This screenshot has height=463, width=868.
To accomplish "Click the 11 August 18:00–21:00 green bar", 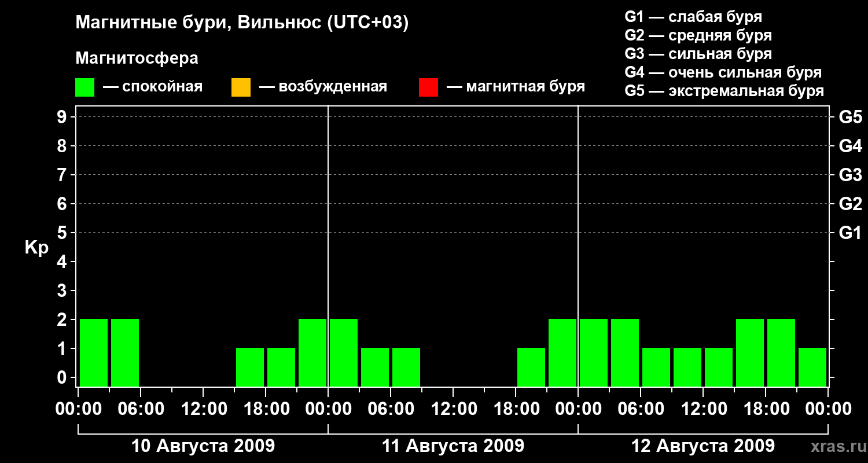I will pyautogui.click(x=531, y=367).
